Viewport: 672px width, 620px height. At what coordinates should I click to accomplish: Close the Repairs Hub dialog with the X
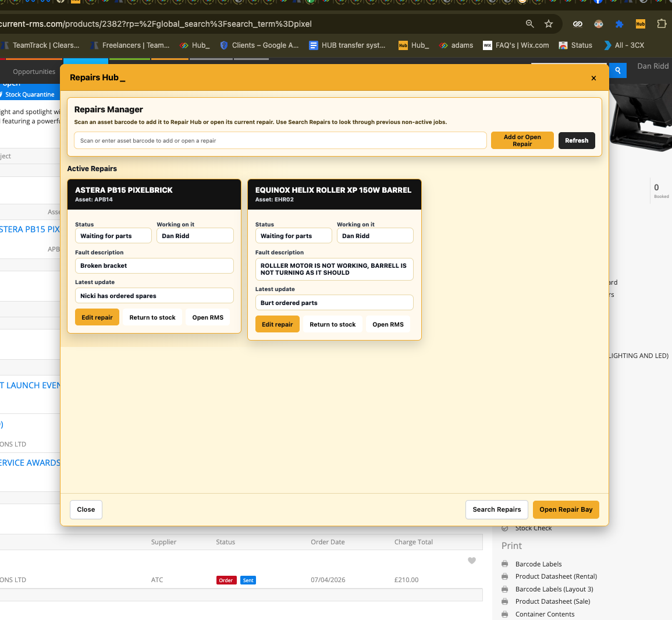coord(593,78)
